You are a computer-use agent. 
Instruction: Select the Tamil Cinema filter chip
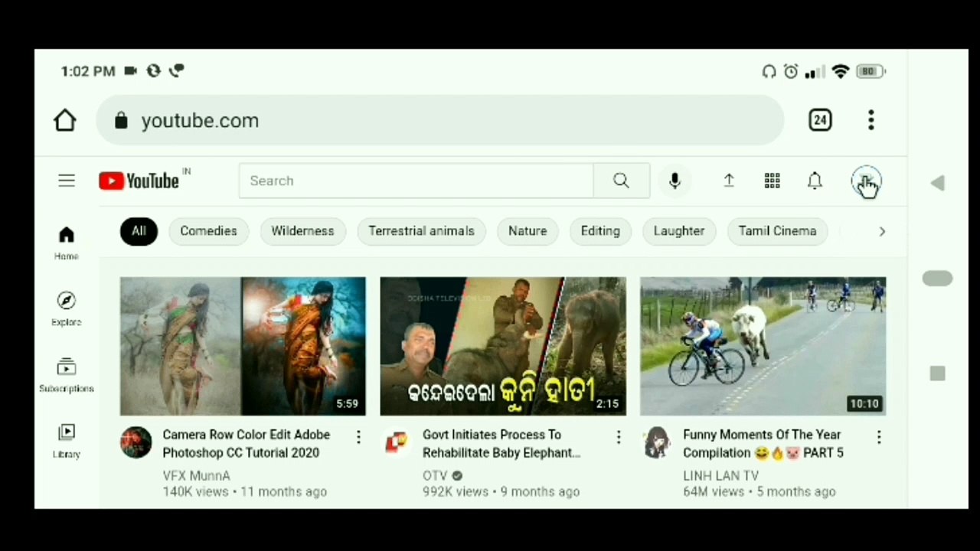(777, 231)
